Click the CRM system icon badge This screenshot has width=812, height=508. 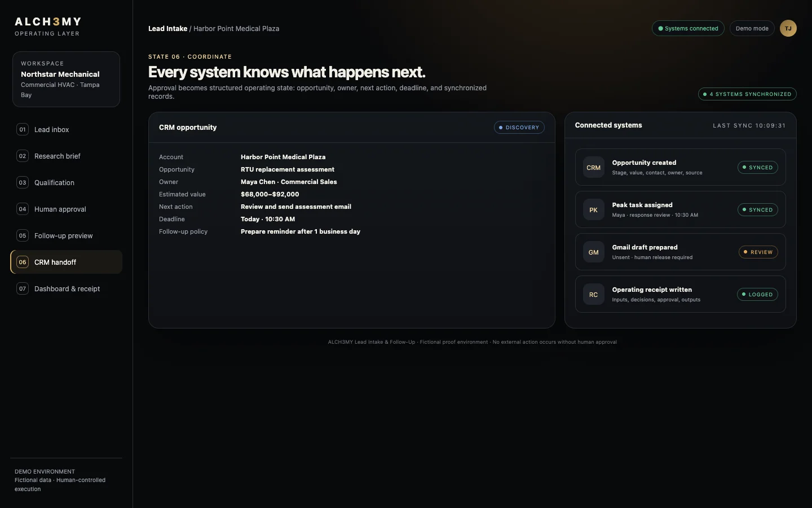point(593,168)
